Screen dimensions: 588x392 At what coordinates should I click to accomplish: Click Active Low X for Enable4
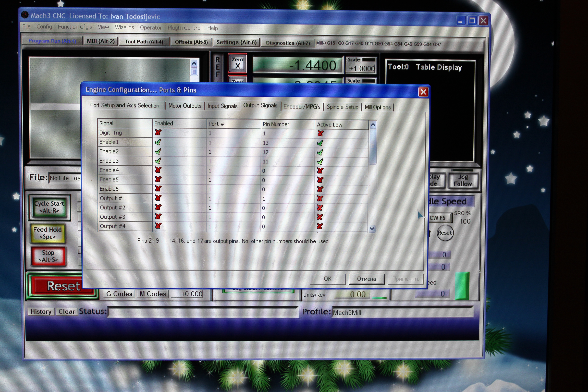(x=320, y=171)
